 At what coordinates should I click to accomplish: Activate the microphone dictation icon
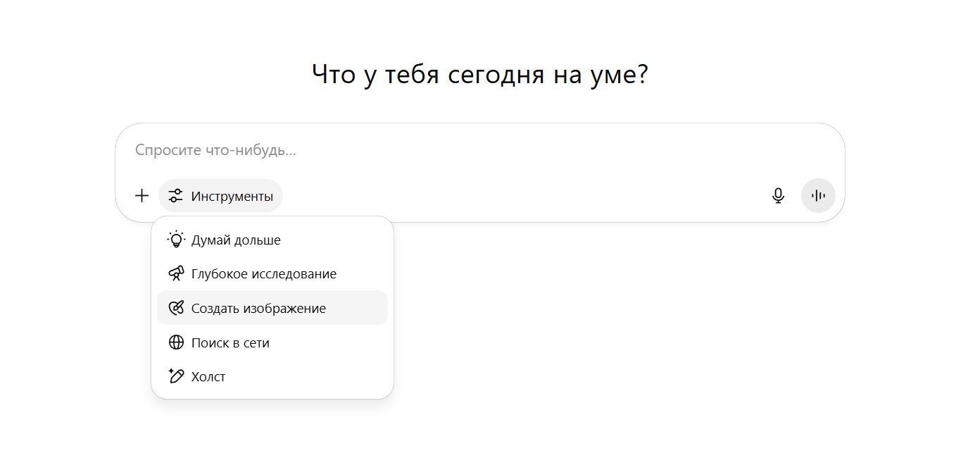(778, 196)
